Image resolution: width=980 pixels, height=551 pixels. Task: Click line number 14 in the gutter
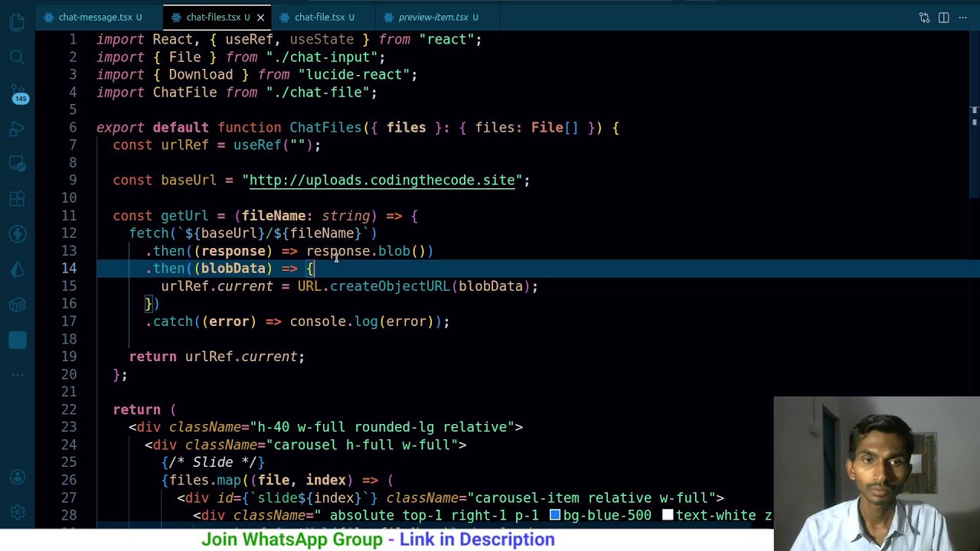coord(69,269)
